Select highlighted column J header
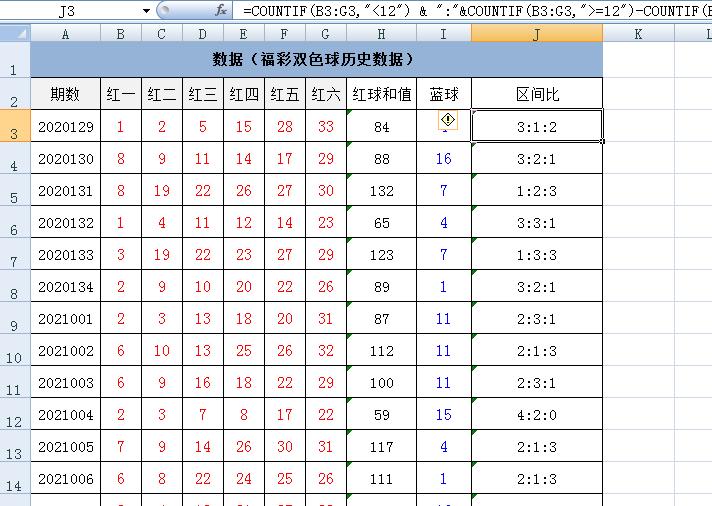This screenshot has width=712, height=506. coord(537,34)
